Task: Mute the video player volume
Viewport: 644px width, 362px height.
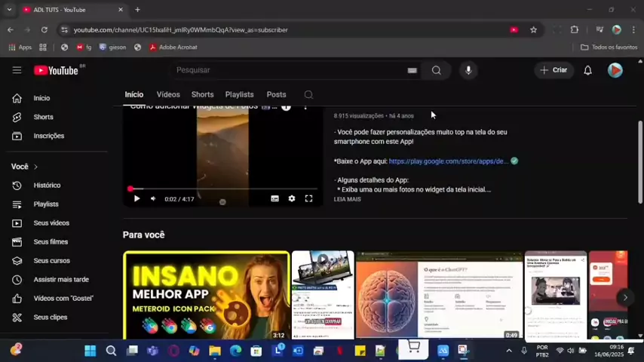Action: [x=153, y=198]
